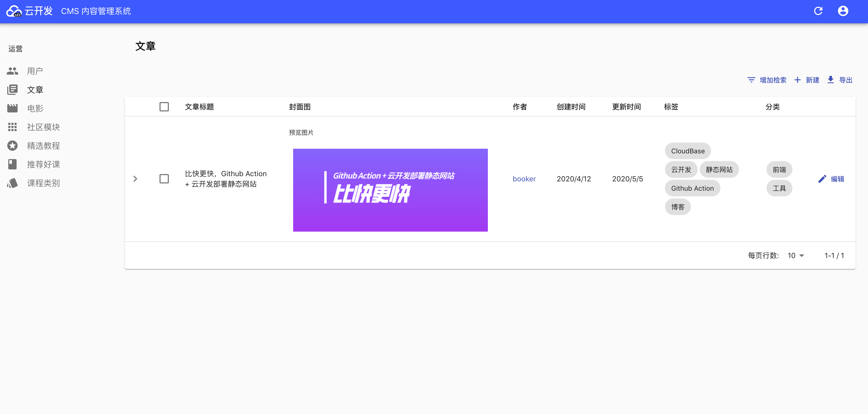Check the select-all checkbox in table header
868x414 pixels.
click(164, 106)
